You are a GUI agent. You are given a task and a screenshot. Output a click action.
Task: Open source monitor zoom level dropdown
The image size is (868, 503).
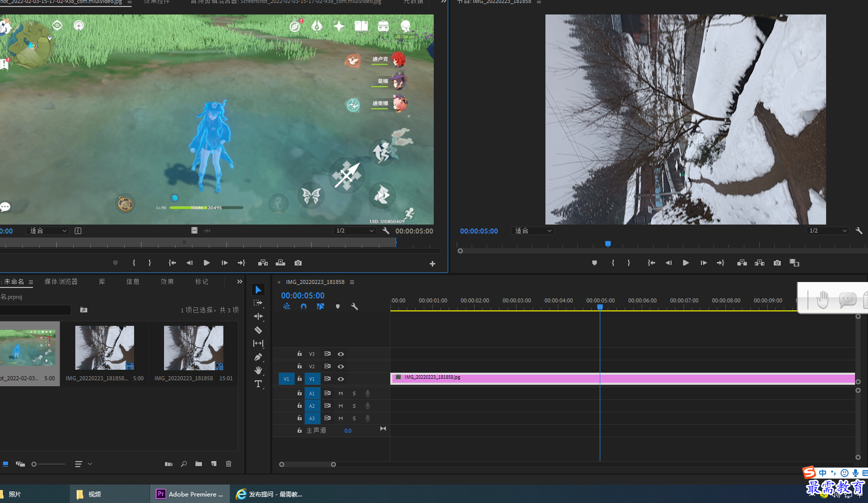(x=48, y=231)
